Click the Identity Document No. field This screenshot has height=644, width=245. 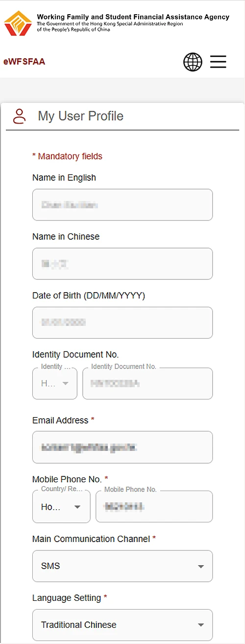(x=147, y=383)
